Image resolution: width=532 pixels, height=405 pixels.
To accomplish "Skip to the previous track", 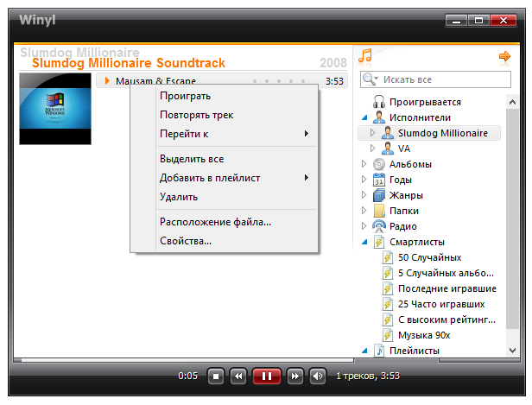I will [238, 376].
